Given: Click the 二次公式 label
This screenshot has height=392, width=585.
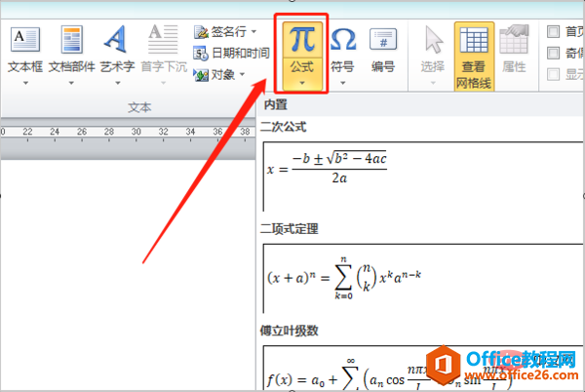Looking at the screenshot, I should tap(283, 127).
